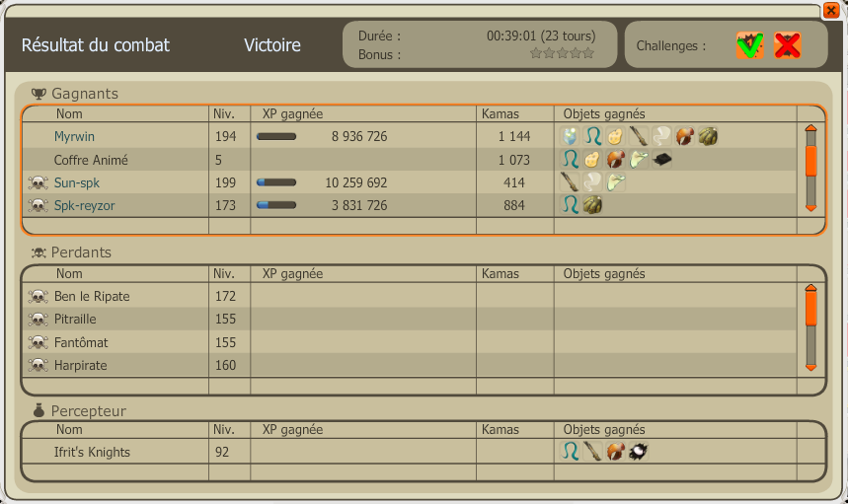Click the skull icon beside Sun-spk

38,182
